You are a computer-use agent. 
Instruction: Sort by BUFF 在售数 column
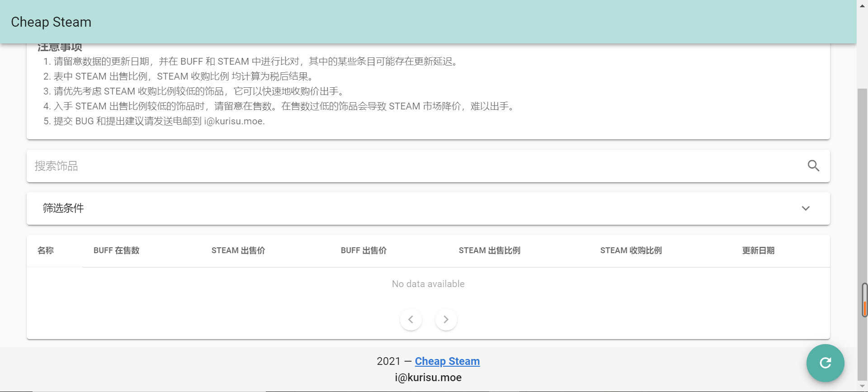coord(117,250)
